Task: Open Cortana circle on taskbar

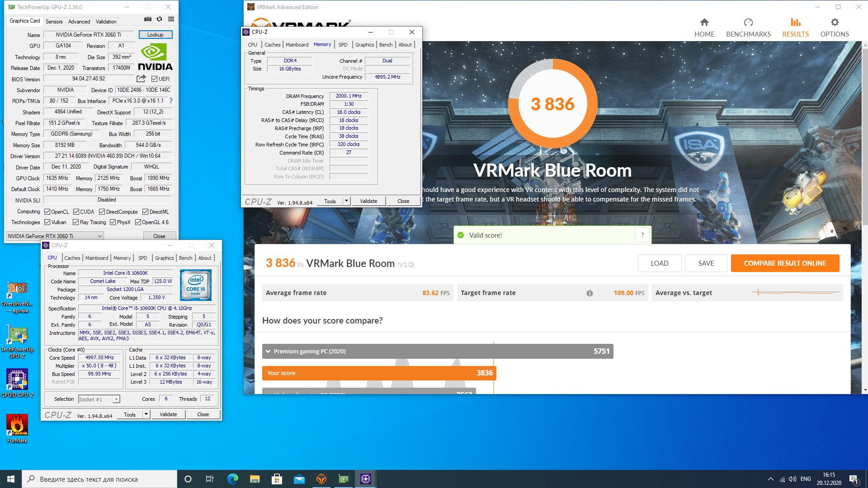Action: [x=188, y=479]
